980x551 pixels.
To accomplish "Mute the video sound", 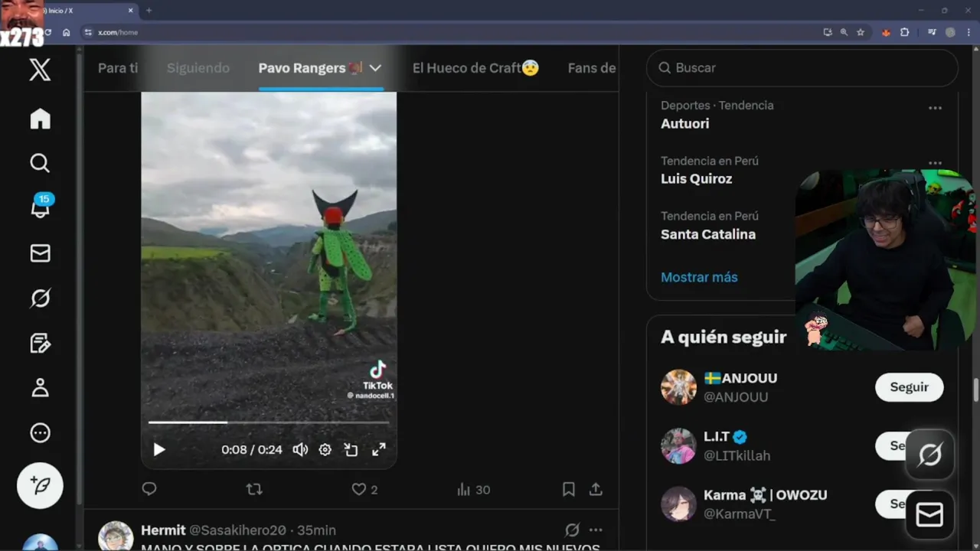I will pos(300,450).
